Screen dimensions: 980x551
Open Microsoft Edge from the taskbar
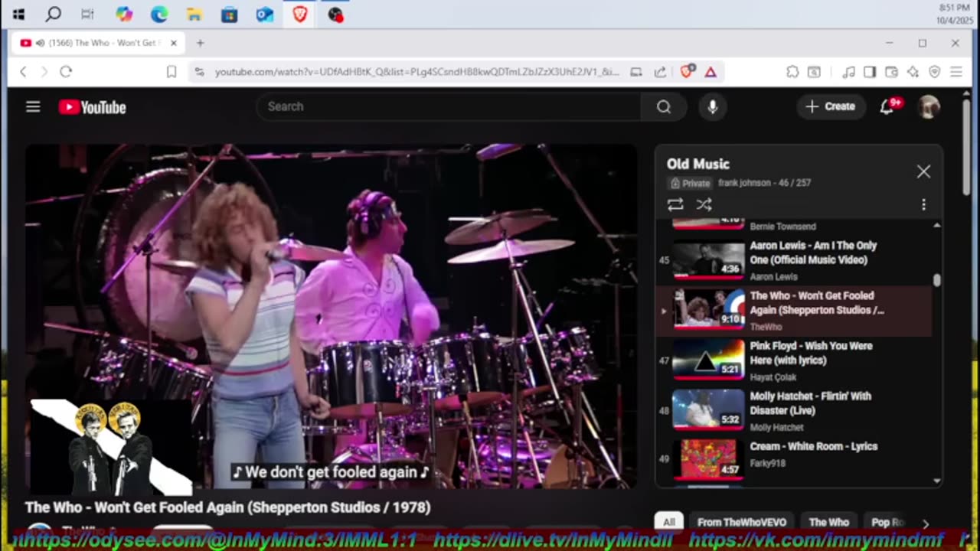158,15
